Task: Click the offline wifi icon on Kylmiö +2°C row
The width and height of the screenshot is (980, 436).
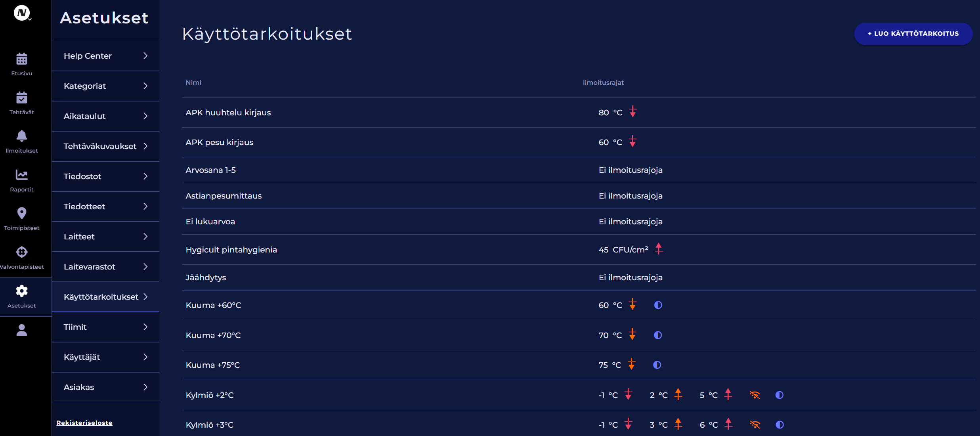Action: pyautogui.click(x=755, y=395)
